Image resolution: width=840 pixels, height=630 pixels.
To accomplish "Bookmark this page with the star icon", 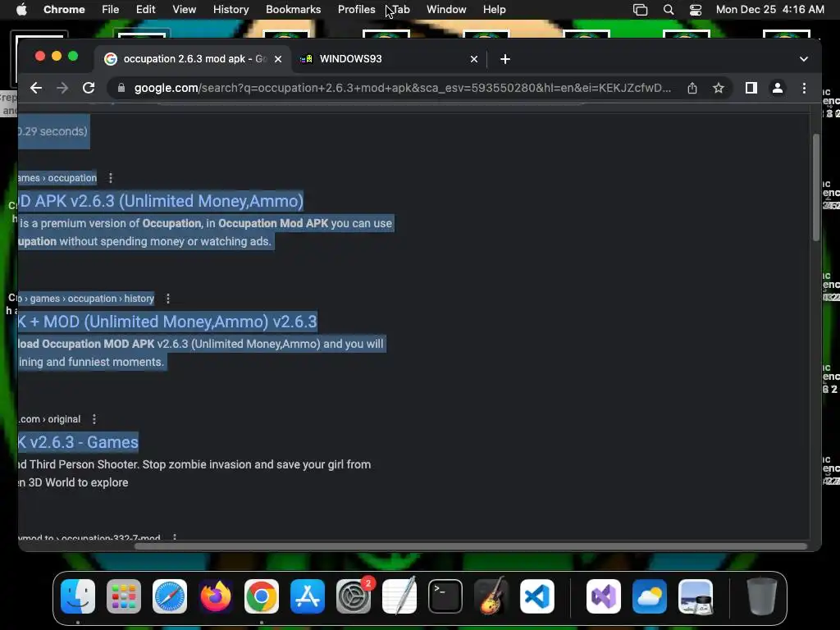I will tap(719, 88).
